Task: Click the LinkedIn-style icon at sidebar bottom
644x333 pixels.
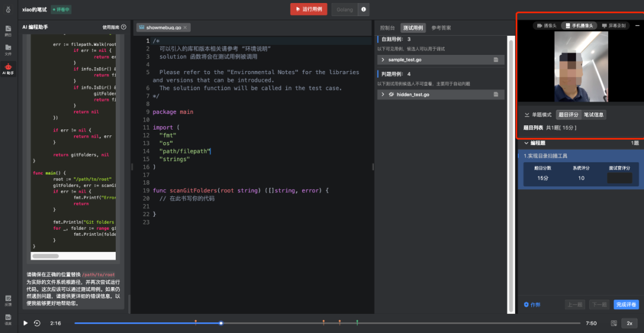Action: coord(8,319)
